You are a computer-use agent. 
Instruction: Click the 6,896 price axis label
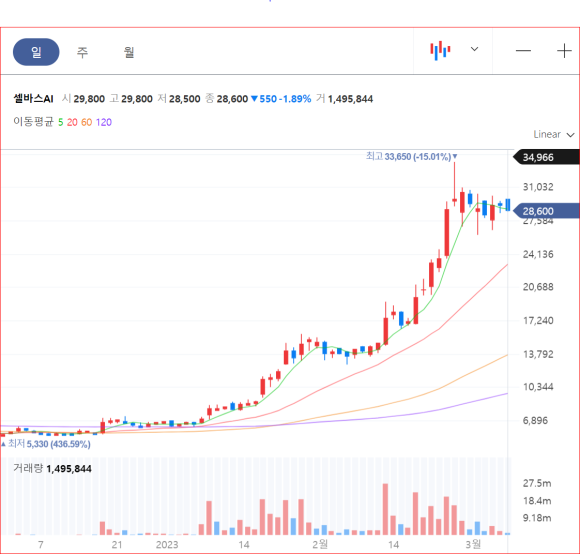535,420
